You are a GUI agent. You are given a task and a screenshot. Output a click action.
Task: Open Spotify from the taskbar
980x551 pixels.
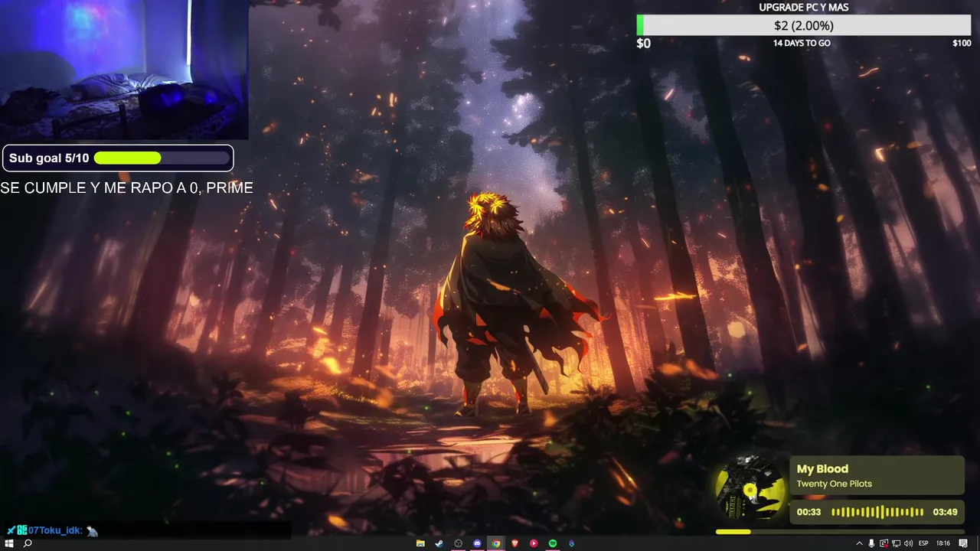pyautogui.click(x=553, y=543)
